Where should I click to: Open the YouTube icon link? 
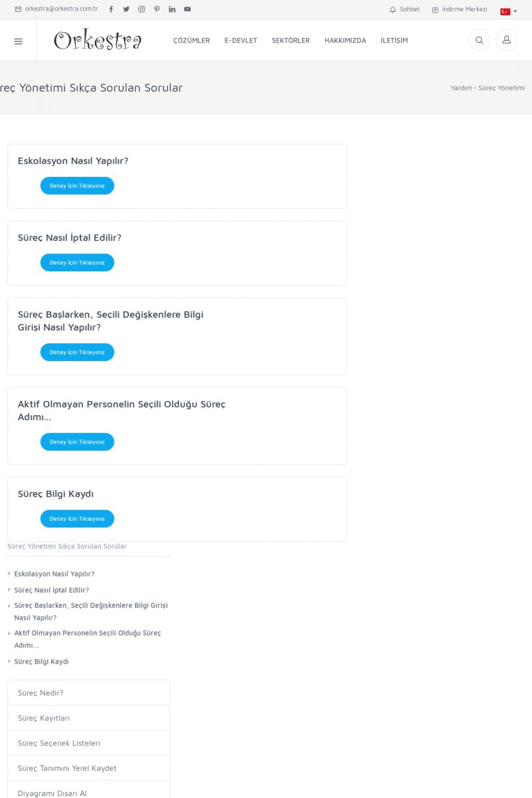[x=188, y=9]
